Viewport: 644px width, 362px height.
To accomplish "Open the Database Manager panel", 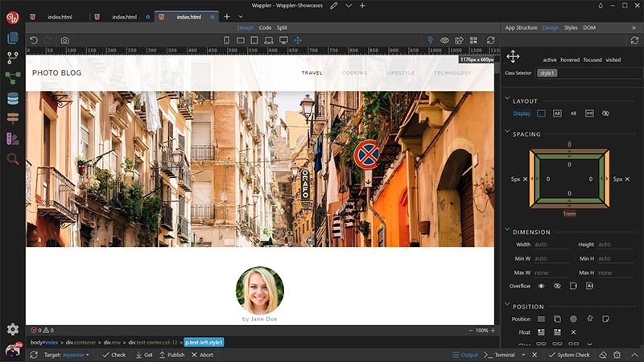I will tap(13, 98).
